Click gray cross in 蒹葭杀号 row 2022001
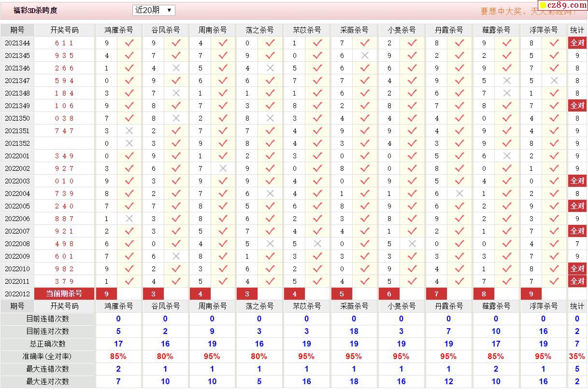The height and width of the screenshot is (389, 588). point(507,156)
